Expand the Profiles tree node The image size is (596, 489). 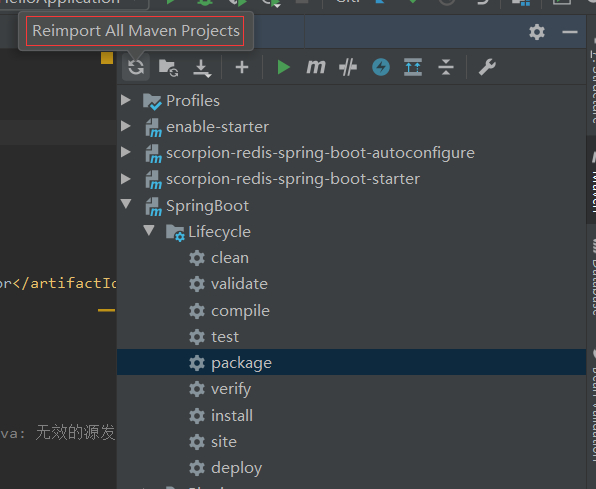click(126, 100)
